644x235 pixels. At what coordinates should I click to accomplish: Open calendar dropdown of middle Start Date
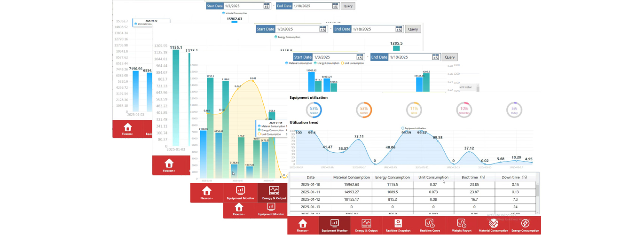[x=322, y=29]
